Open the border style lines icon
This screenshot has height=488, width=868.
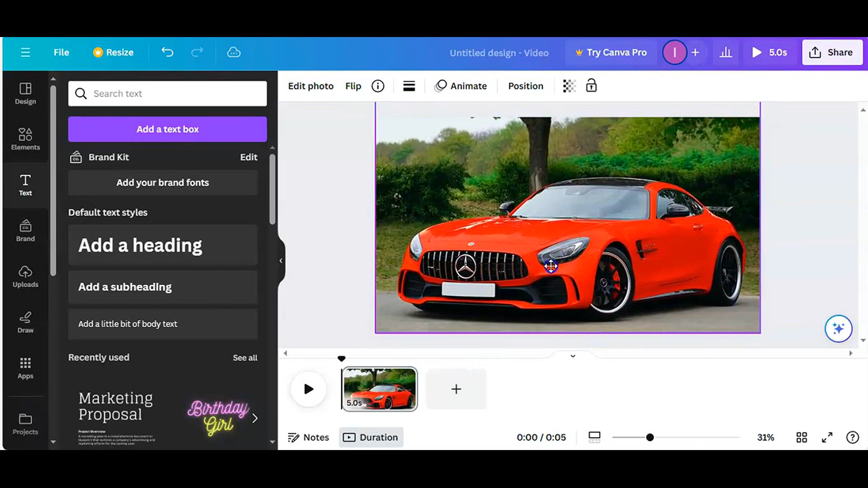tap(409, 86)
